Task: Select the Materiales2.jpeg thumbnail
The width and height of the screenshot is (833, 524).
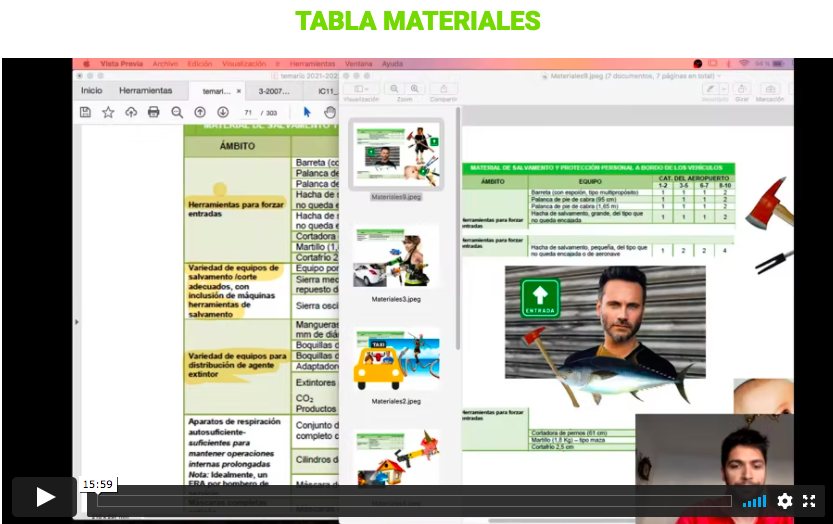Action: tap(396, 359)
